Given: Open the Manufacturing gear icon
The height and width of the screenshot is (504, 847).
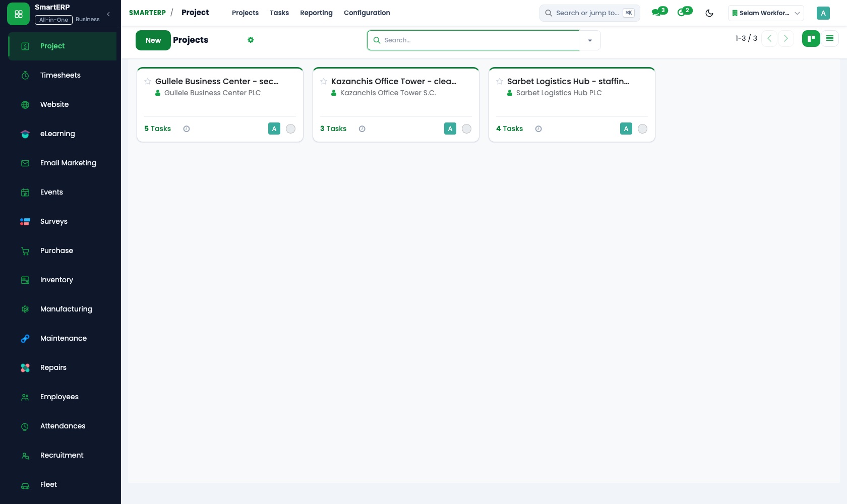Looking at the screenshot, I should tap(25, 309).
